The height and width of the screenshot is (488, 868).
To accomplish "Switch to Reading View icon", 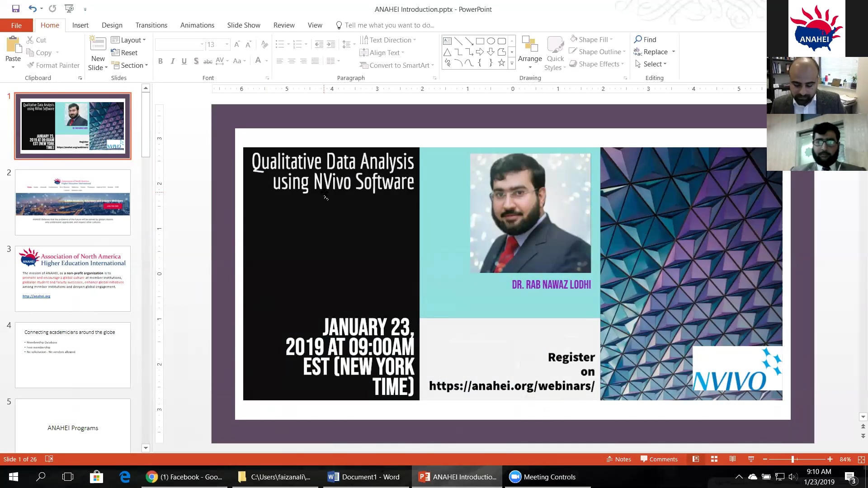I will [x=732, y=459].
